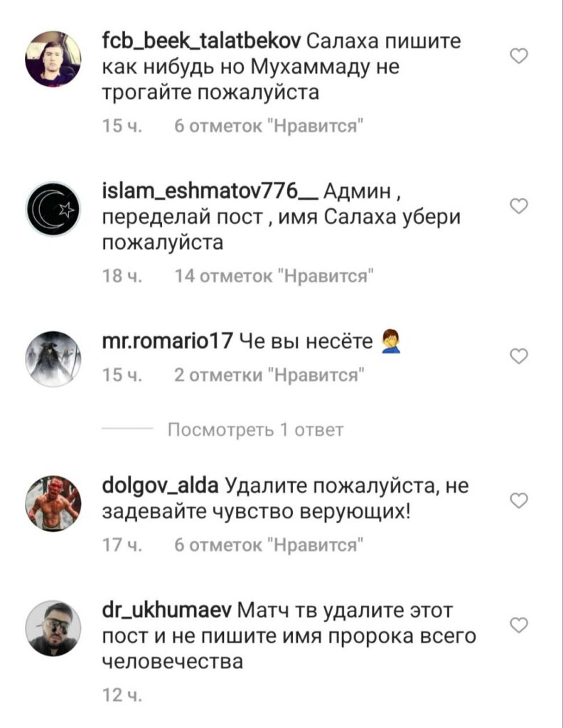The image size is (563, 728).
Task: View 2 отметки "Нравится" on mr.romario17's comment
Action: tap(269, 375)
